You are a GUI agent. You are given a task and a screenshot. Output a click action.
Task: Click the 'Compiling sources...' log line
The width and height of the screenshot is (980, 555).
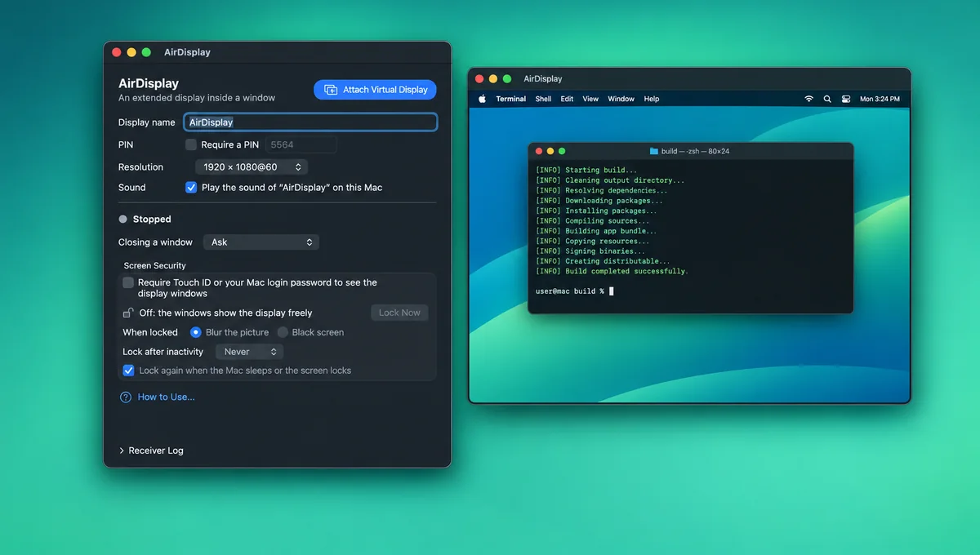point(592,220)
